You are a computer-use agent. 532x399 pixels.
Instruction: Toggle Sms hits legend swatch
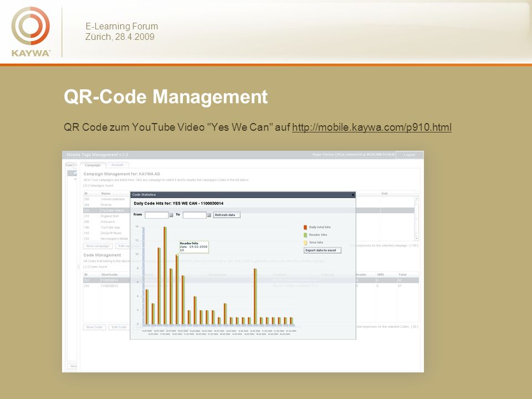(305, 243)
